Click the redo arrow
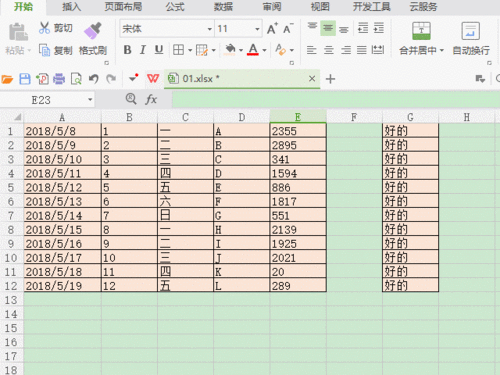 point(111,79)
